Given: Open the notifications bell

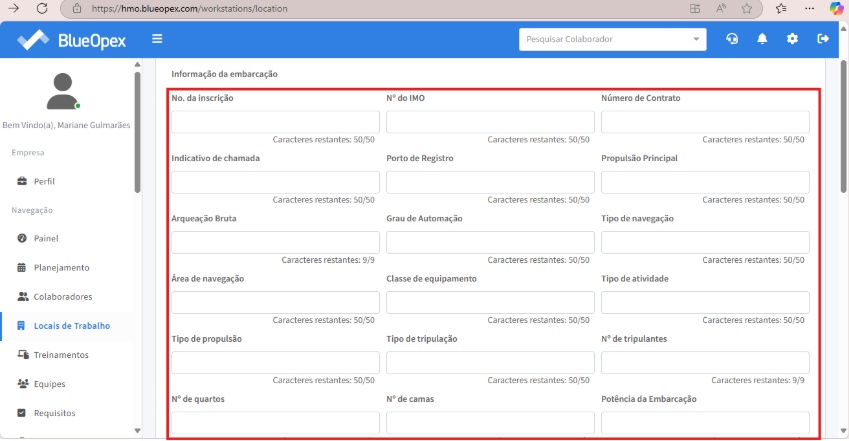Looking at the screenshot, I should (x=762, y=39).
